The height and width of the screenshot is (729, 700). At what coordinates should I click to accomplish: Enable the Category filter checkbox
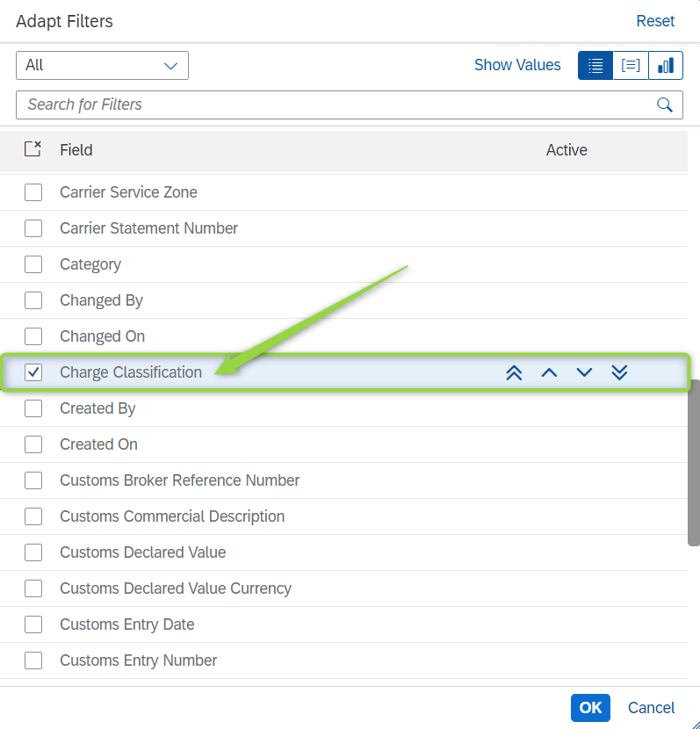32,263
